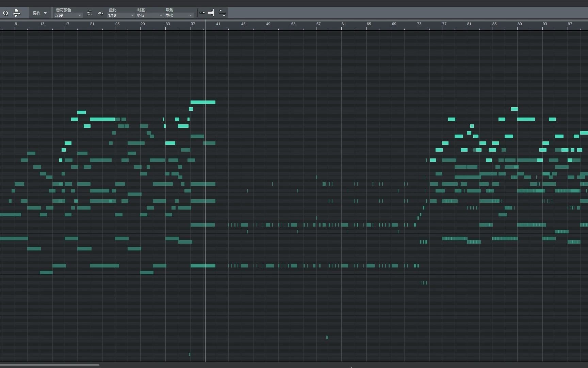Select the long bright note starting at bar 21

tap(102, 119)
